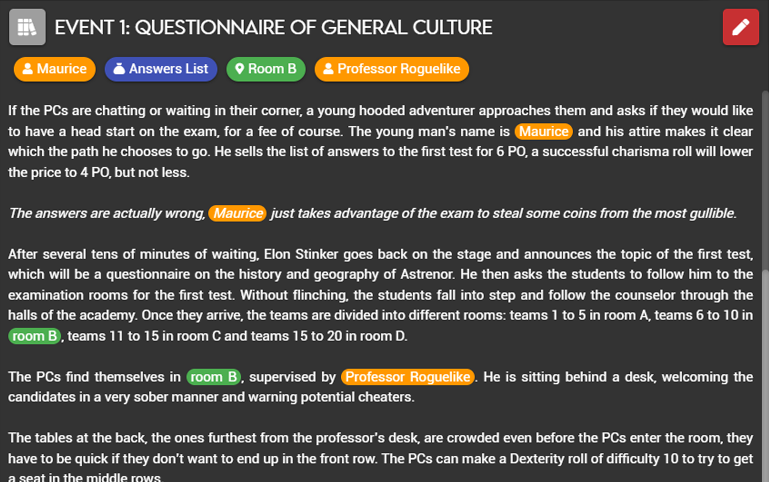Open the Answers List tag label
Screen dimensions: 769x482
tap(168, 69)
